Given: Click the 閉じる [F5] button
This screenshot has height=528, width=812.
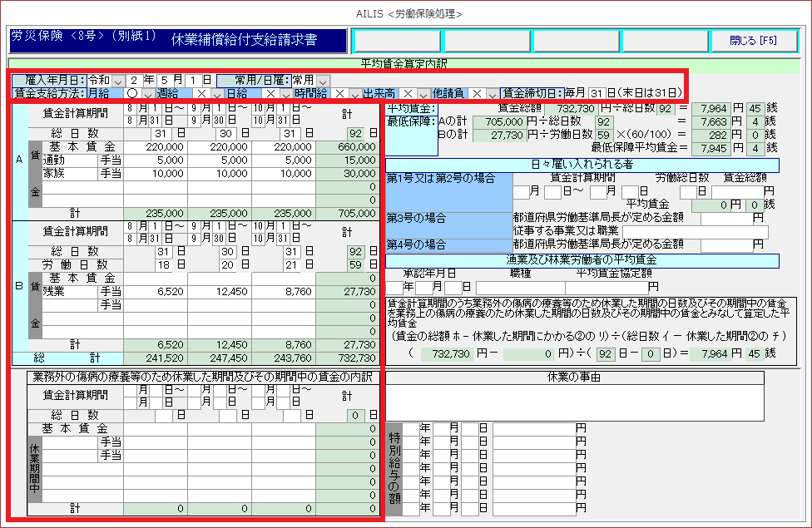Looking at the screenshot, I should pos(753,40).
